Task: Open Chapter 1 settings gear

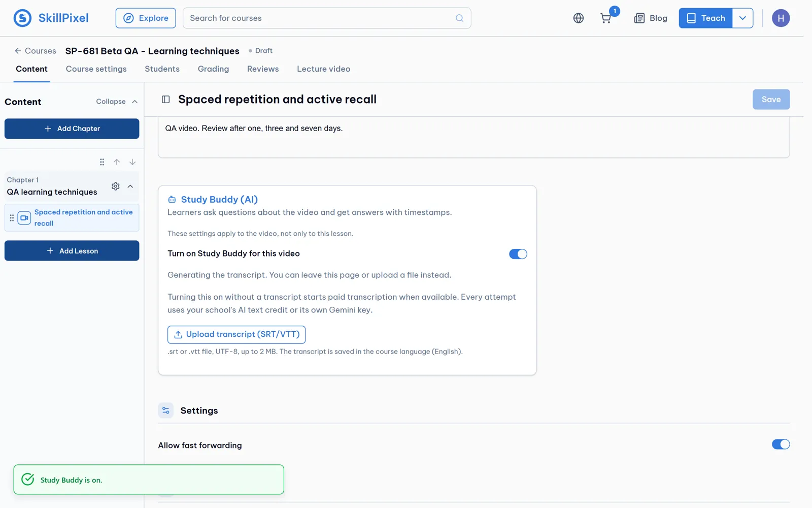Action: tap(116, 186)
